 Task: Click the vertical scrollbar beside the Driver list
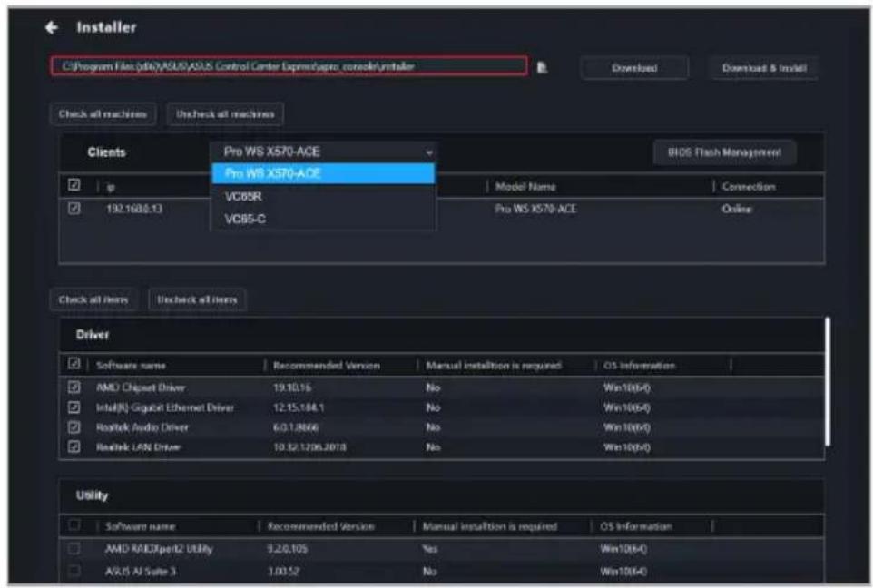[x=828, y=381]
